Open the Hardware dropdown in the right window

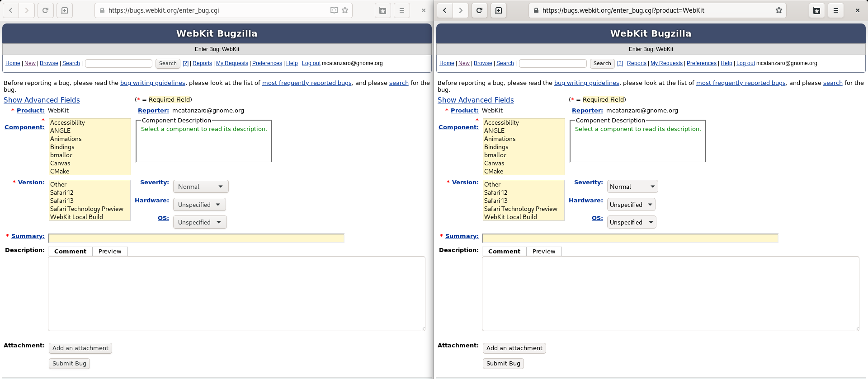click(x=631, y=205)
